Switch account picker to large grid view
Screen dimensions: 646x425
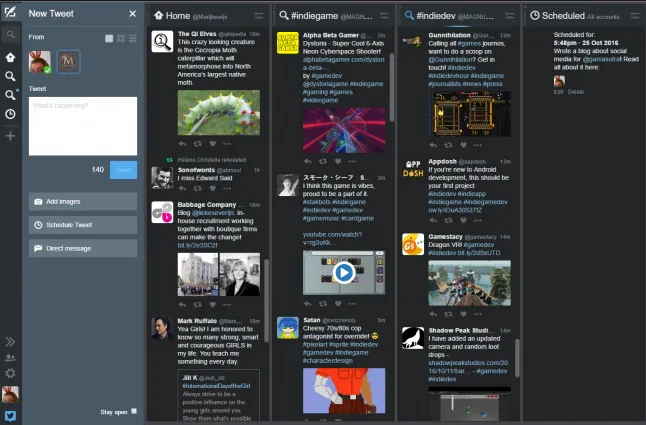pyautogui.click(x=109, y=38)
